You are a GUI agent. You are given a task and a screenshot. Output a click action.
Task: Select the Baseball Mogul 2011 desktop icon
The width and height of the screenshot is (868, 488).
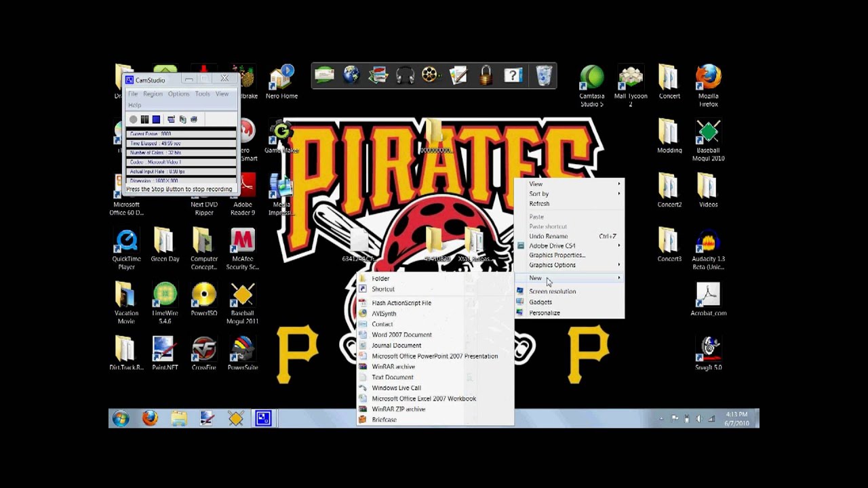coord(243,303)
